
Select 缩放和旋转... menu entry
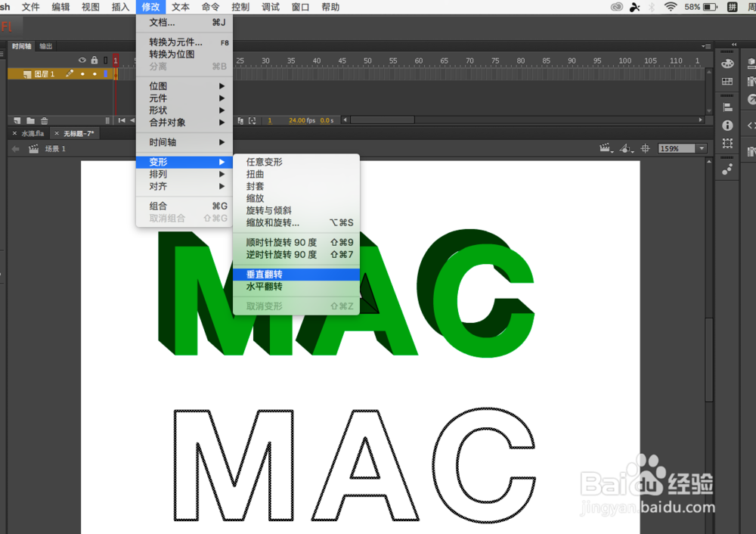coord(296,223)
